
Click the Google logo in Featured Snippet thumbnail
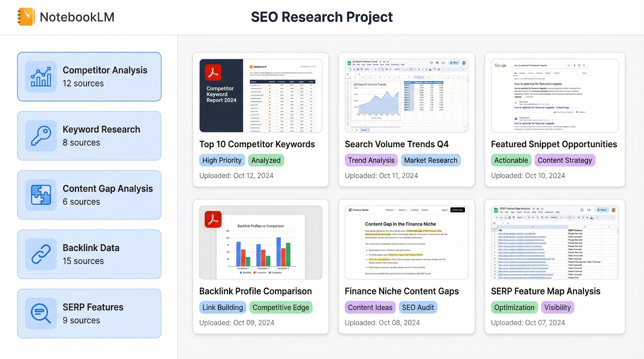pyautogui.click(x=500, y=65)
